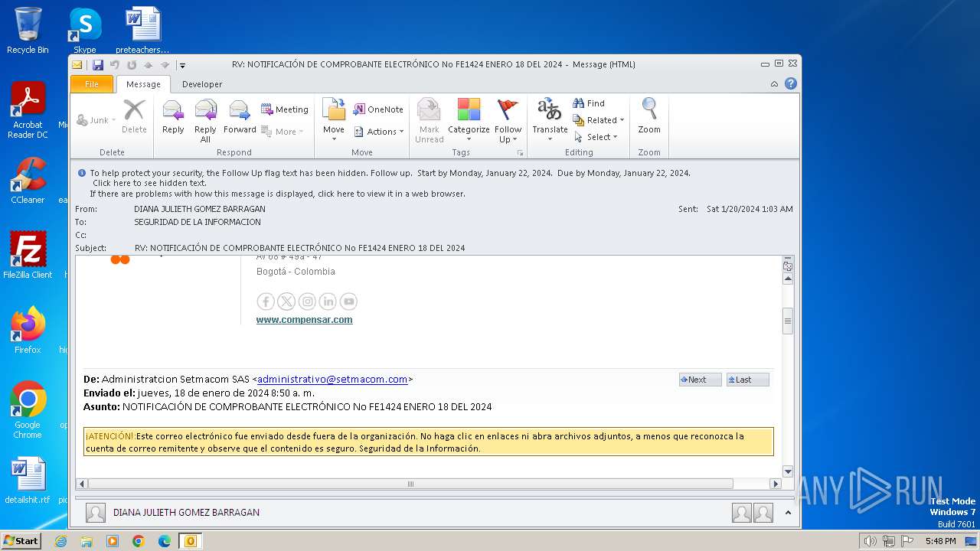Launch Firefox from the desktop
The width and height of the screenshot is (980, 551).
pyautogui.click(x=28, y=330)
